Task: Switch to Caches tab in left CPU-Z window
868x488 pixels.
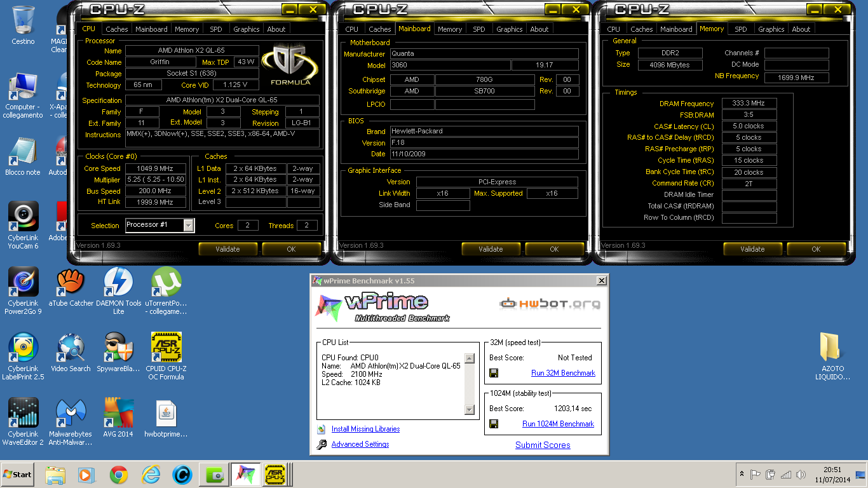Action: click(117, 29)
